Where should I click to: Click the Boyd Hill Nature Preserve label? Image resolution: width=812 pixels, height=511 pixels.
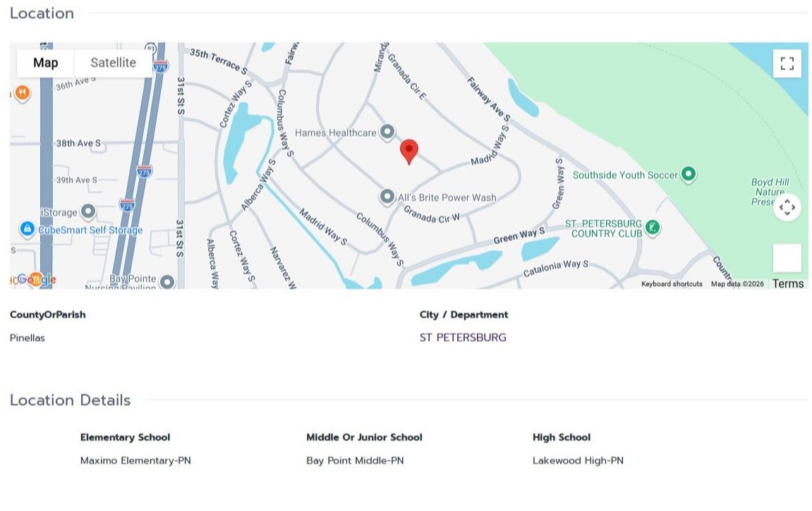point(770,192)
